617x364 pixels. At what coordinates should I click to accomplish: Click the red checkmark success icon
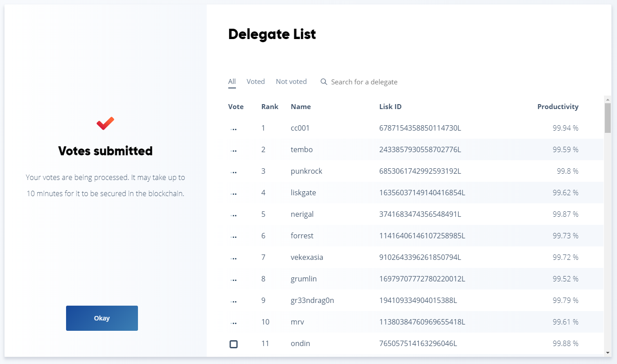105,123
